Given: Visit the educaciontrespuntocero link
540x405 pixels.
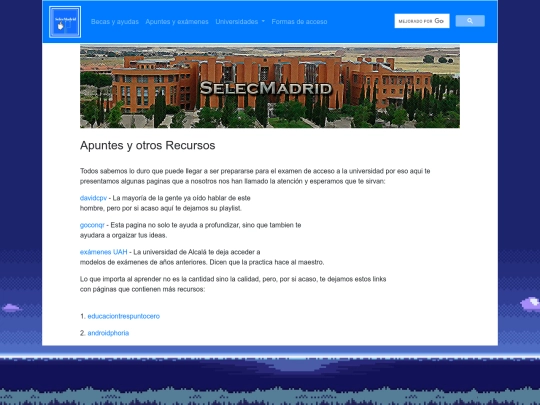Looking at the screenshot, I should (x=124, y=316).
